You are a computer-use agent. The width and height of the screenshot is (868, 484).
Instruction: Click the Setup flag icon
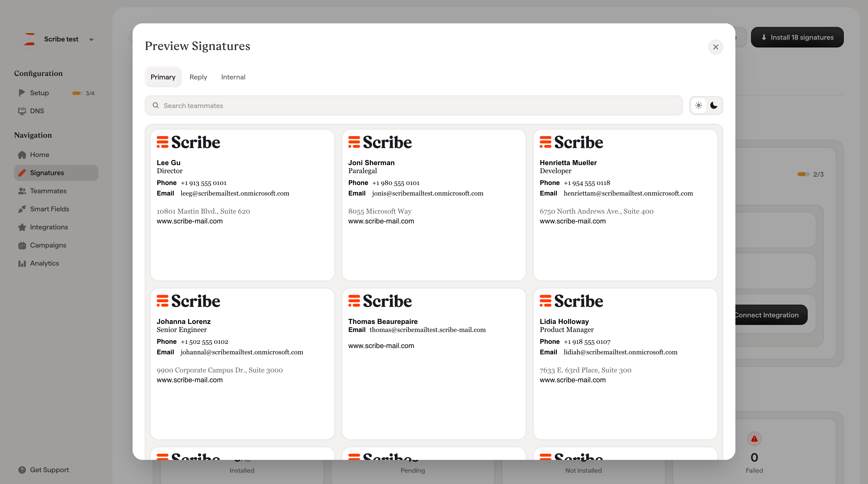click(x=22, y=93)
